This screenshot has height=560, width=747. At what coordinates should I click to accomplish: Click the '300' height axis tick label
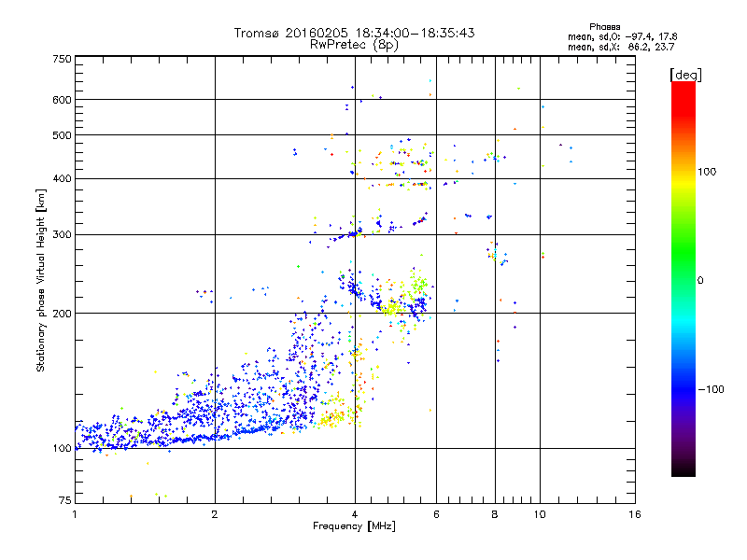pos(63,235)
